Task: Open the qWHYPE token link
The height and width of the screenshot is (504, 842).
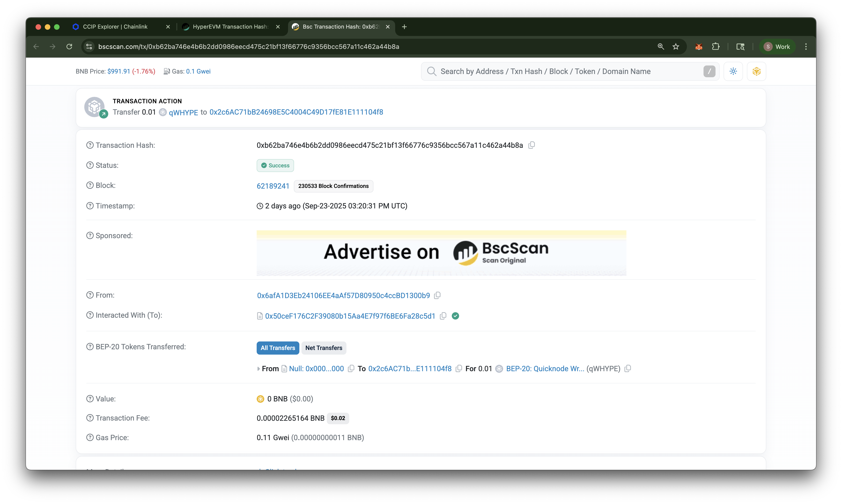Action: tap(183, 113)
